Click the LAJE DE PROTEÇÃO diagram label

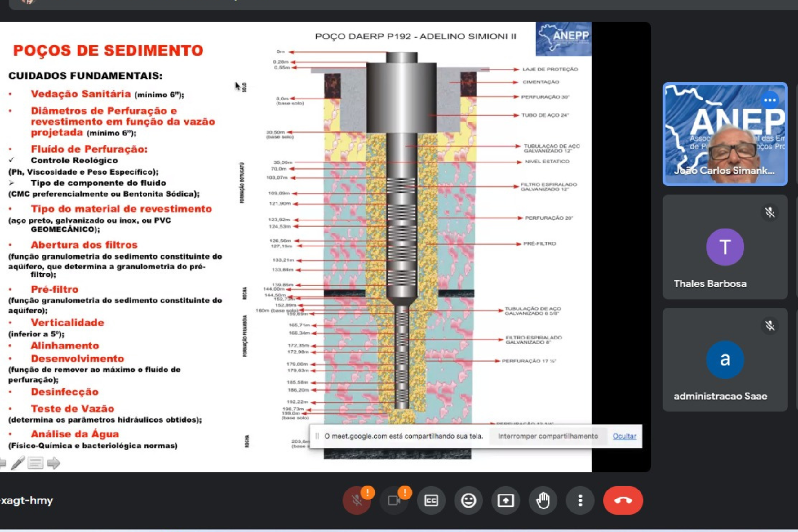tap(550, 69)
